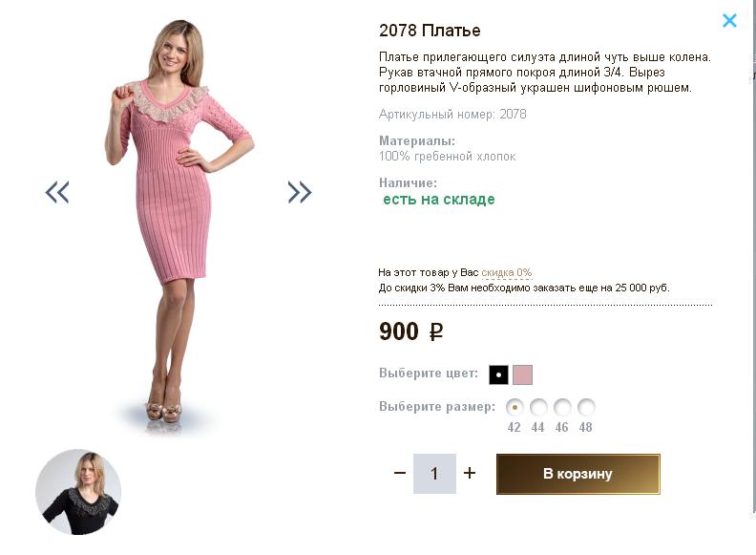Open the «скидка 0%» discount link
The width and height of the screenshot is (756, 555).
[506, 272]
